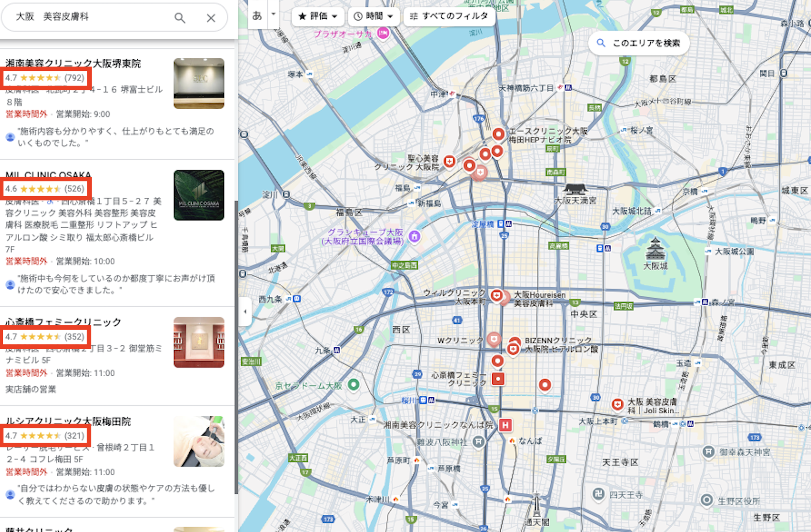Clear the search with the X icon

(x=211, y=18)
